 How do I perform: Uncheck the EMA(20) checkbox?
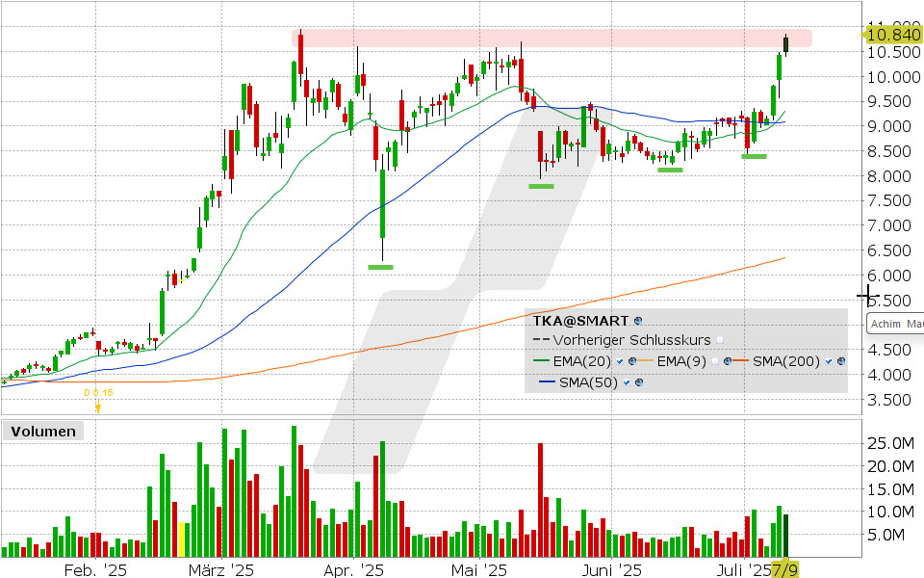pyautogui.click(x=620, y=361)
